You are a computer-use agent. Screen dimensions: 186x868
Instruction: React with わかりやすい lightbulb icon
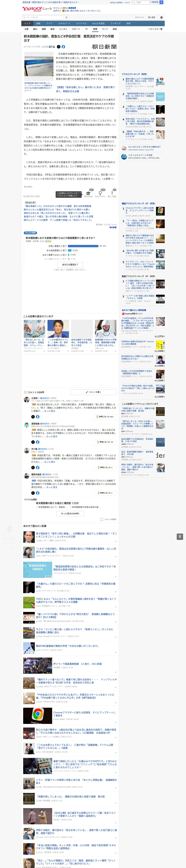point(100,193)
